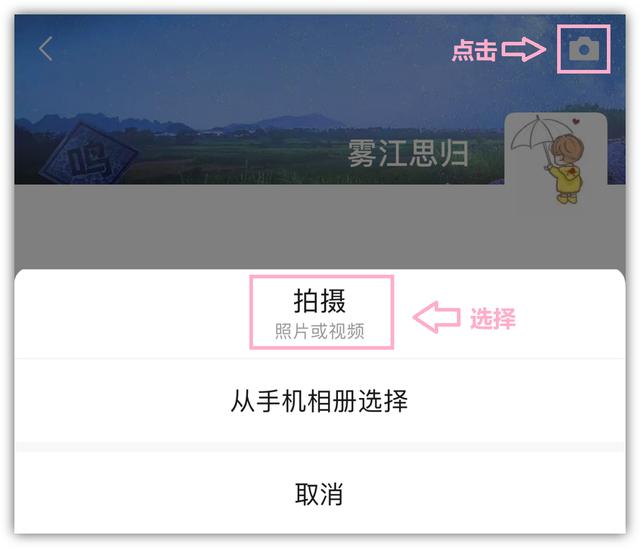Image resolution: width=640 pixels, height=548 pixels.
Task: Tap the back chevron arrow
Action: point(46,49)
